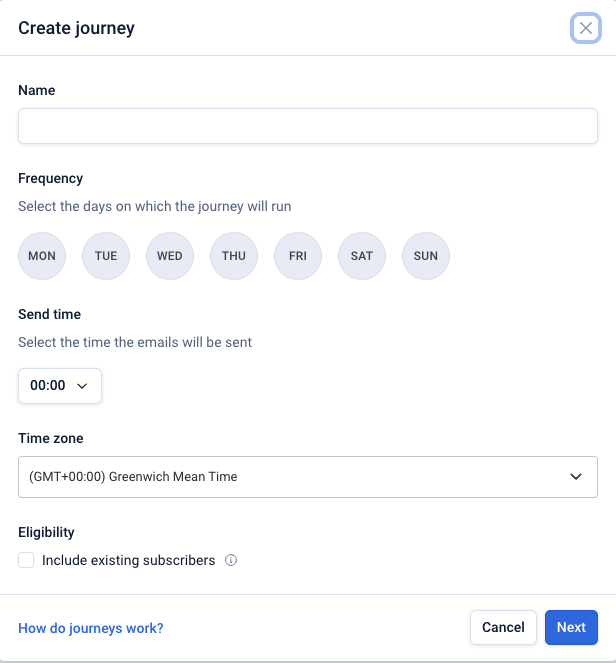Expand the Time zone dropdown
This screenshot has height=663, width=616.
[307, 477]
